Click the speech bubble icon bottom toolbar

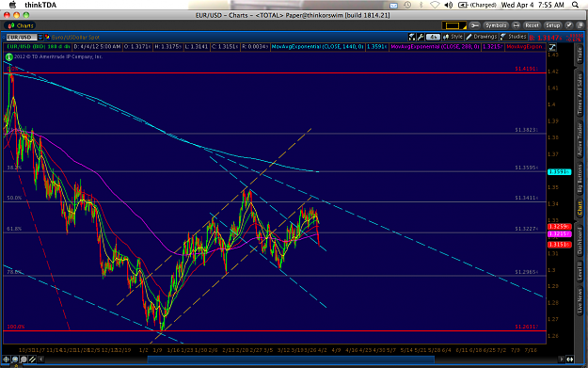pos(24,360)
